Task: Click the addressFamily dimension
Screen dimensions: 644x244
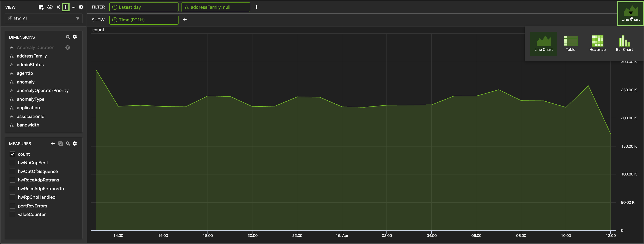Action: (x=32, y=56)
